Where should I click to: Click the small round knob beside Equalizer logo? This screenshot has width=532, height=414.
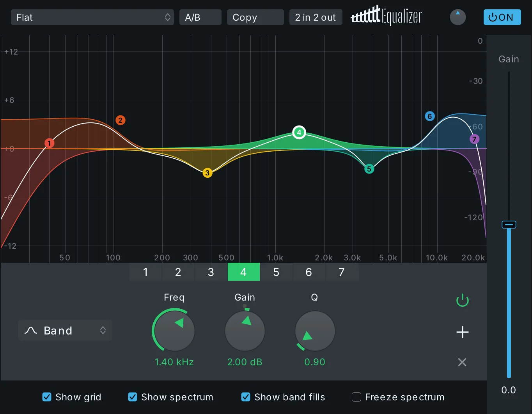458,18
